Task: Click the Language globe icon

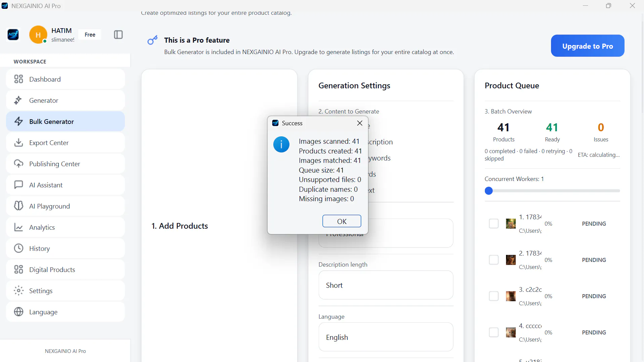Action: pyautogui.click(x=18, y=312)
